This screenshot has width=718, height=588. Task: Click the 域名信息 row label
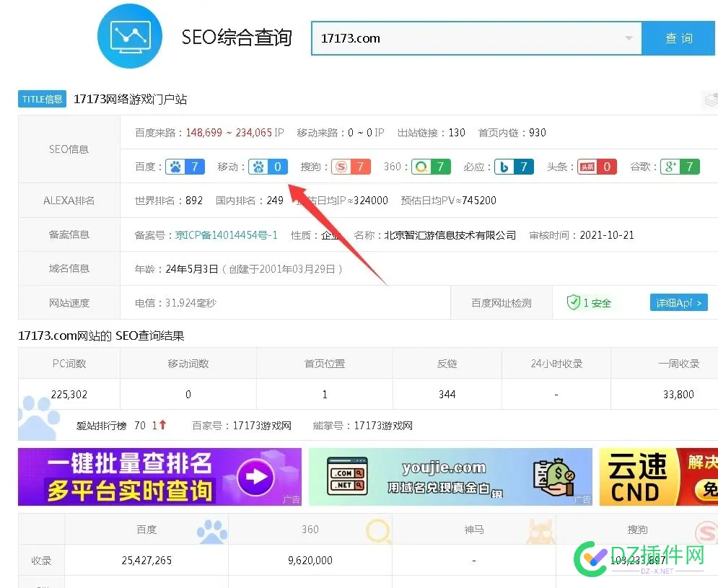69,268
